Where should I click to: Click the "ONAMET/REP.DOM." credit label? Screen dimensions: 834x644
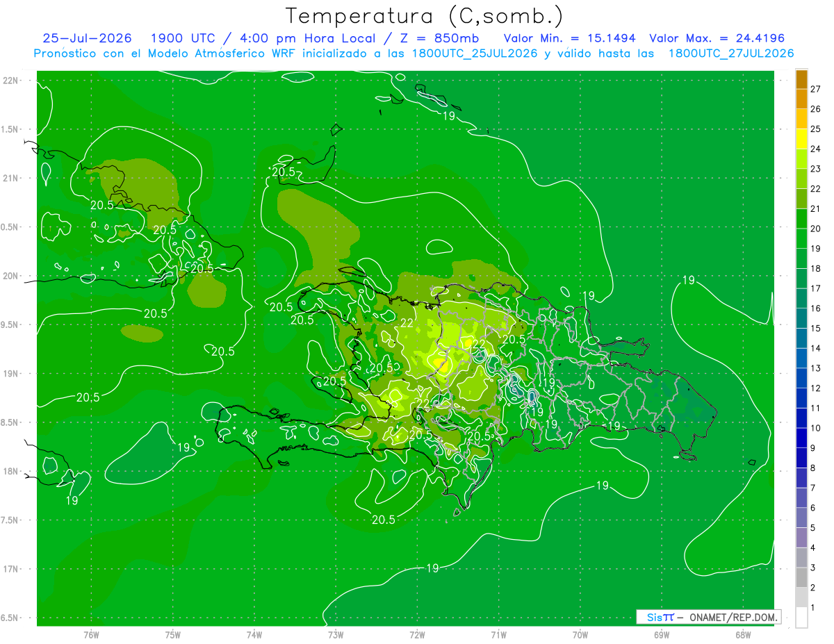pyautogui.click(x=733, y=617)
